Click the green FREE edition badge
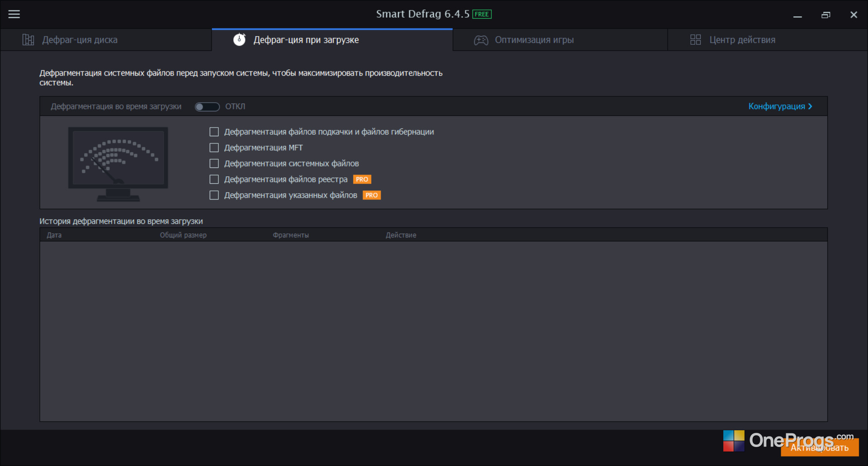Viewport: 868px width, 466px height. pos(482,14)
